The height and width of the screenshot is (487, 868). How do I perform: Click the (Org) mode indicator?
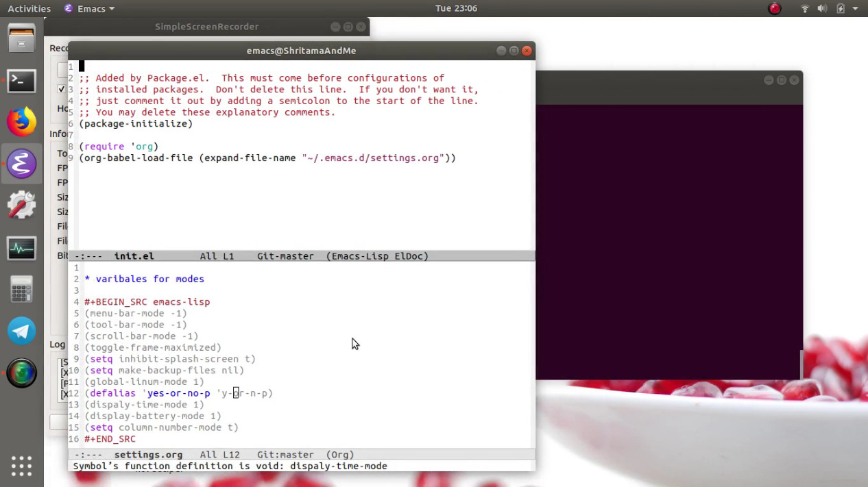(340, 455)
